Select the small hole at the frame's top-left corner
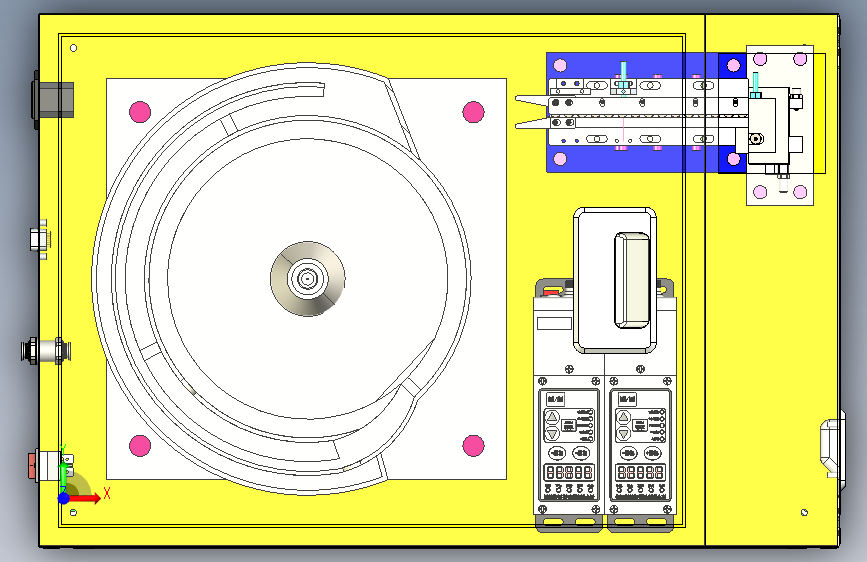The height and width of the screenshot is (562, 867). coord(74,48)
